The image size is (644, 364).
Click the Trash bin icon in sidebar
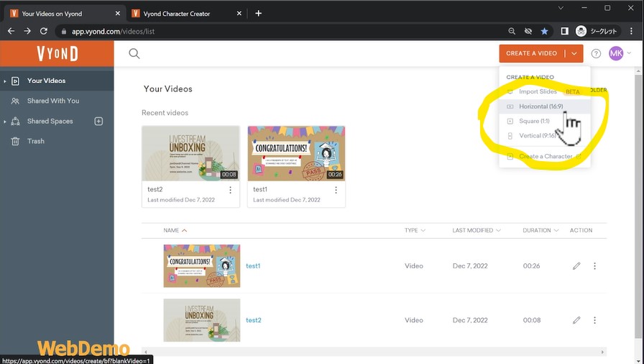click(15, 141)
